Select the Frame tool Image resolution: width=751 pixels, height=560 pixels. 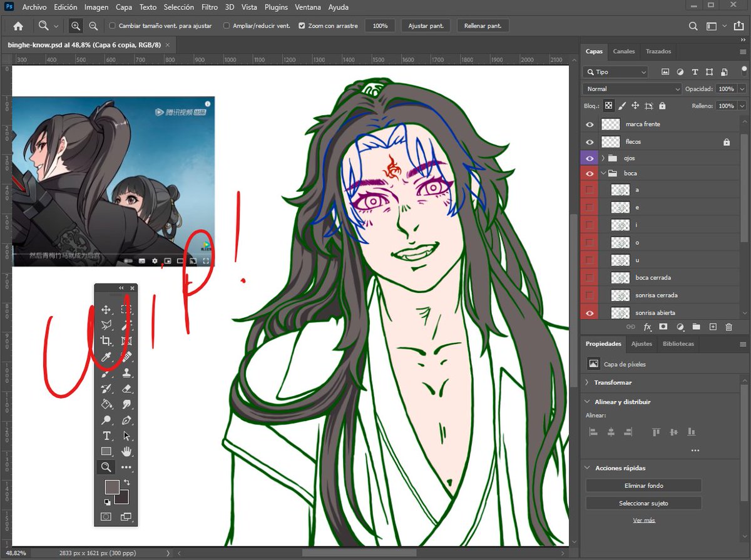point(126,341)
